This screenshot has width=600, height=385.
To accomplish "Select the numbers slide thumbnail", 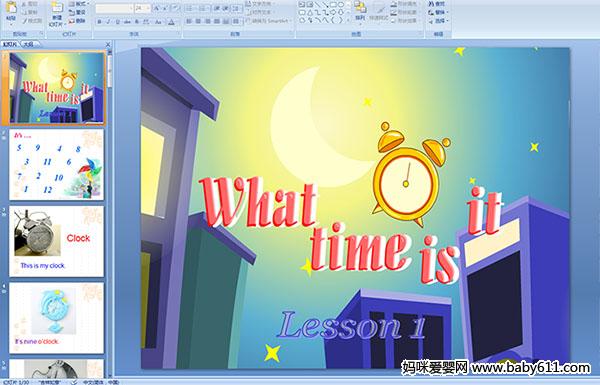I will pos(57,165).
